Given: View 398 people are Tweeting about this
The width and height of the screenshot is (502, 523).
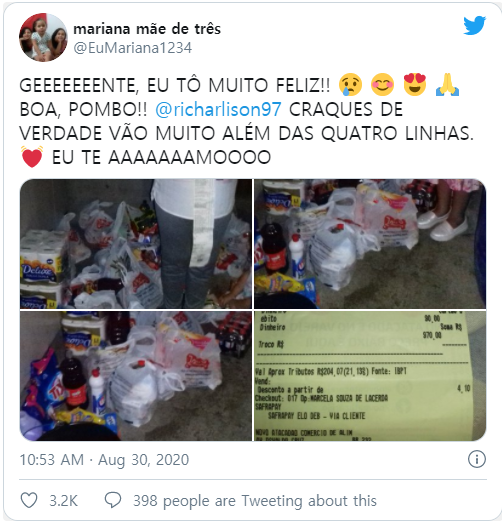Looking at the screenshot, I should click(x=255, y=501).
